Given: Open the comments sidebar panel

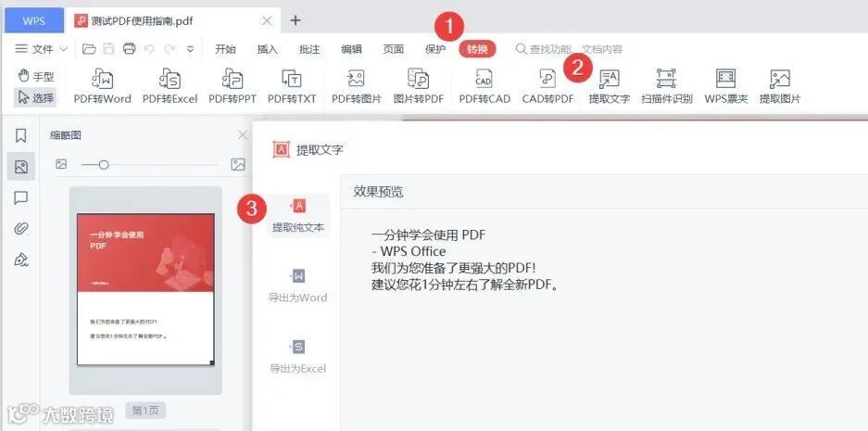Looking at the screenshot, I should click(21, 197).
